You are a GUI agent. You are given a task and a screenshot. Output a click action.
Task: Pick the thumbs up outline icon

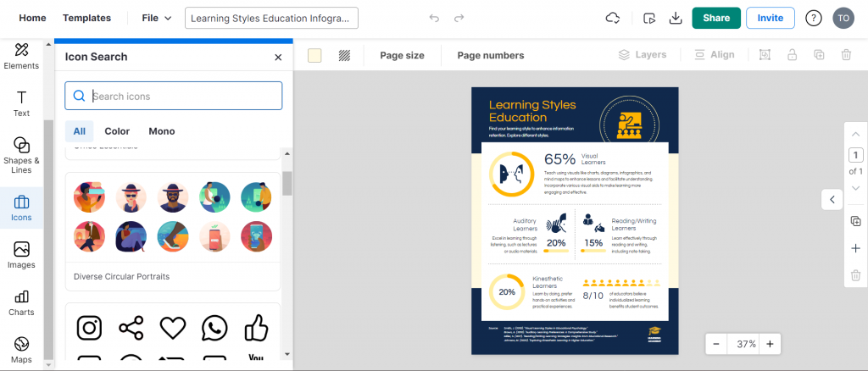pyautogui.click(x=256, y=328)
